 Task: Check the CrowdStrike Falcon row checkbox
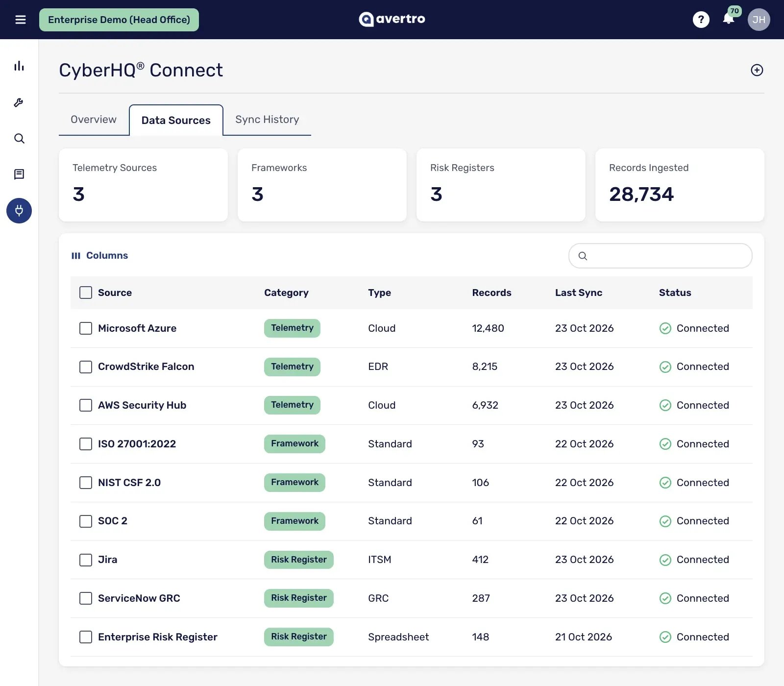click(86, 367)
